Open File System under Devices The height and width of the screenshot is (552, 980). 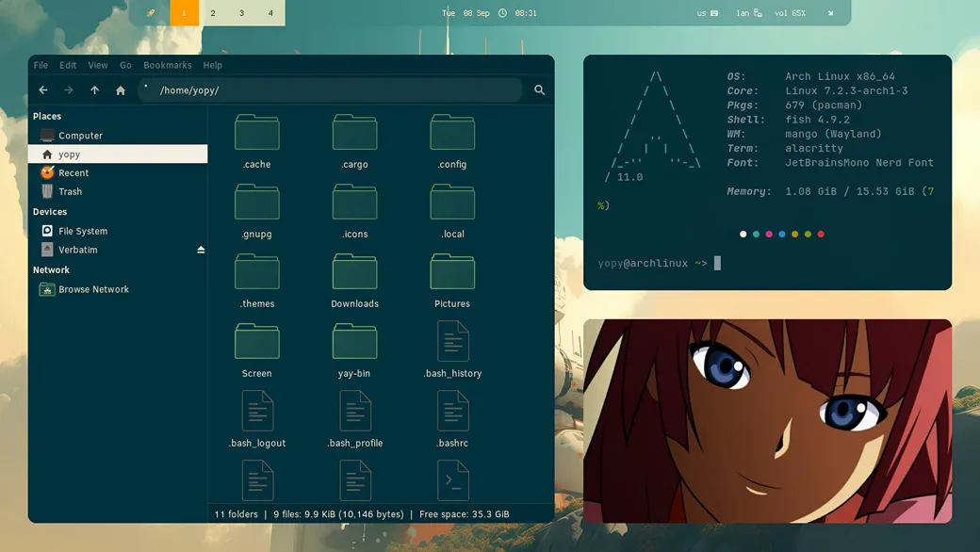pyautogui.click(x=118, y=231)
